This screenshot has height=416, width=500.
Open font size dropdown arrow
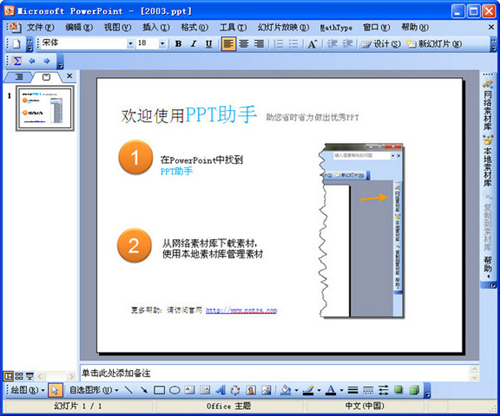pyautogui.click(x=162, y=43)
